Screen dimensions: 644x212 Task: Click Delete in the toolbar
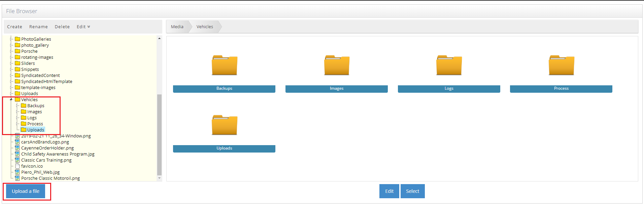point(62,27)
